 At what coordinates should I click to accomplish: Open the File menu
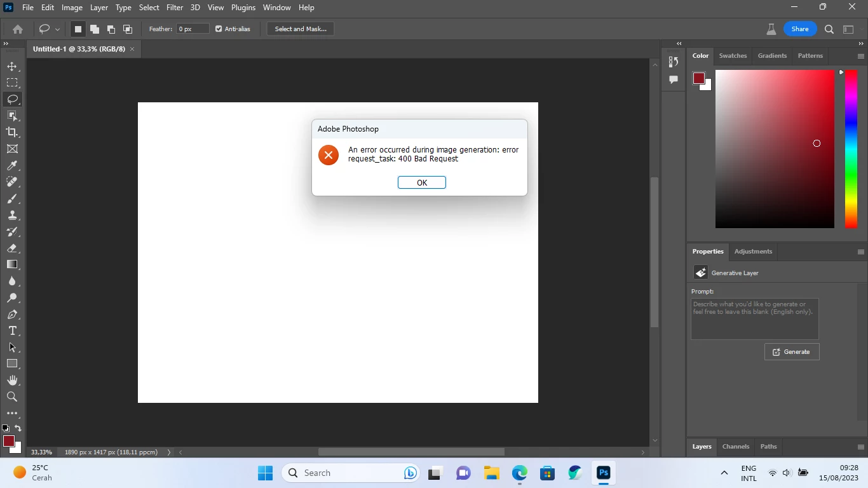[x=28, y=8]
